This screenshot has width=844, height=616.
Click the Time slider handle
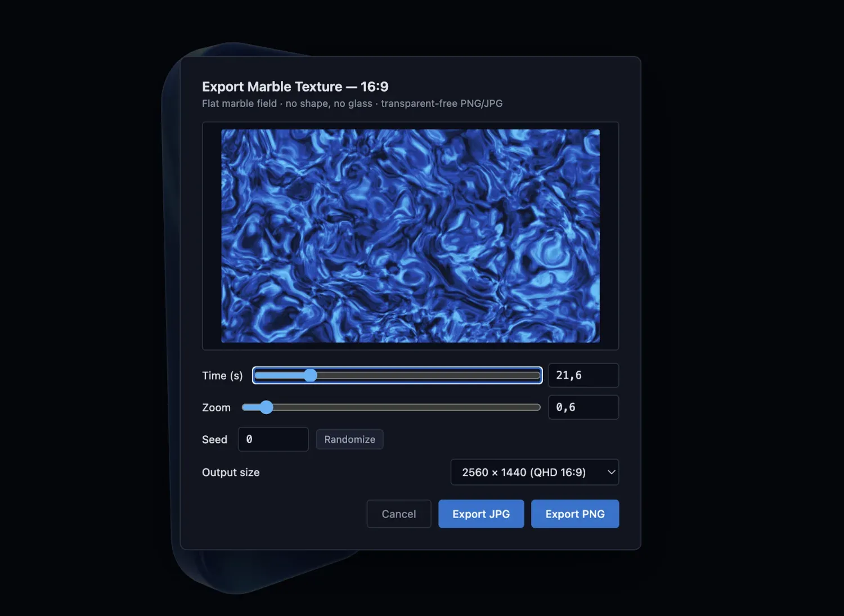tap(310, 375)
